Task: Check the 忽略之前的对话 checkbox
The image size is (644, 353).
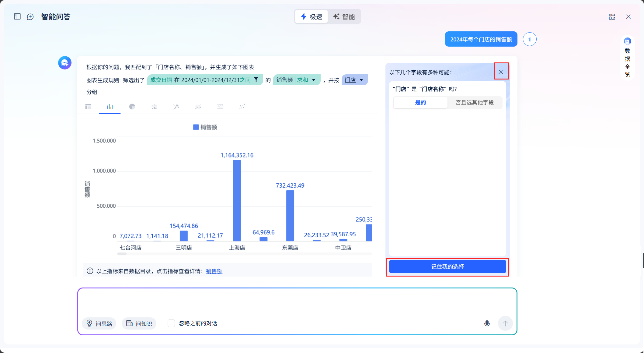Action: coord(171,323)
